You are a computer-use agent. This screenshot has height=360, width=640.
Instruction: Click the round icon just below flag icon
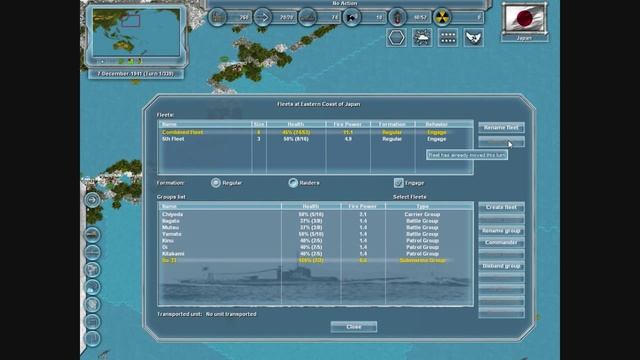point(93,287)
